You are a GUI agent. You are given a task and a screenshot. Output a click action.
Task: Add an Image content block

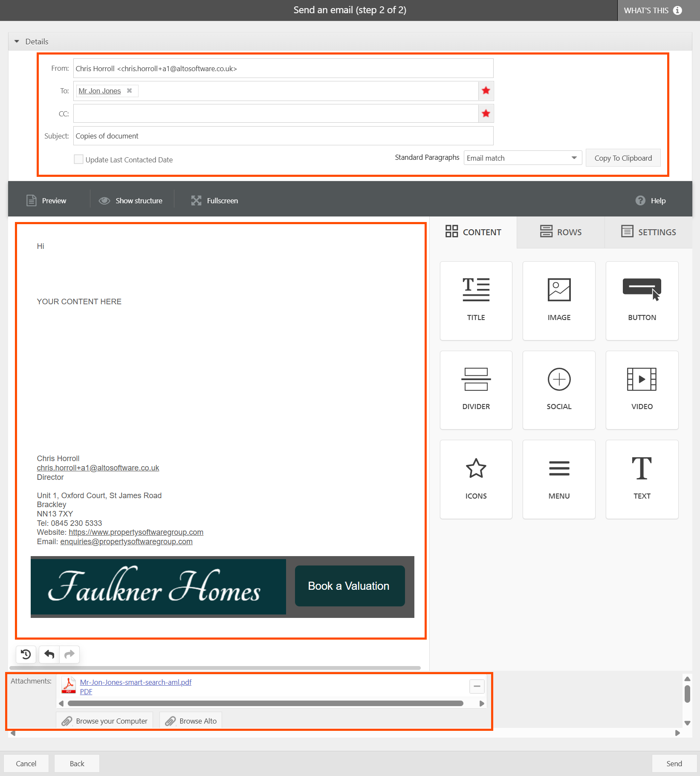coord(559,301)
